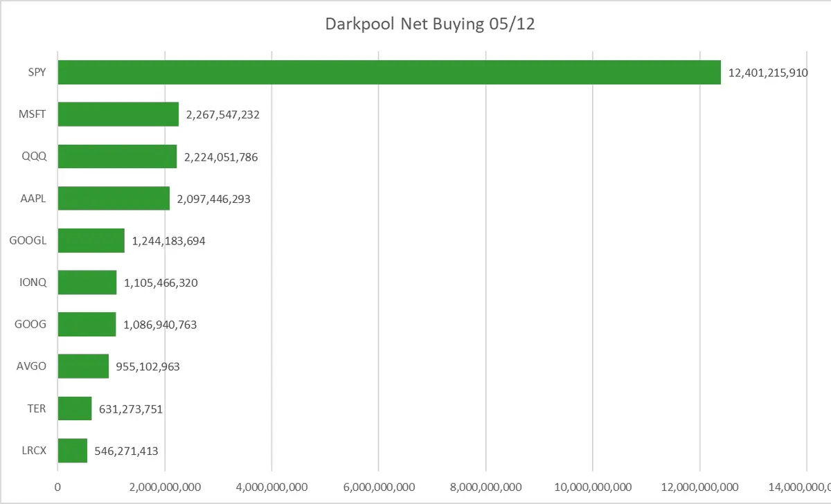The width and height of the screenshot is (831, 504).
Task: Click the GOOG axis label
Action: click(x=31, y=325)
